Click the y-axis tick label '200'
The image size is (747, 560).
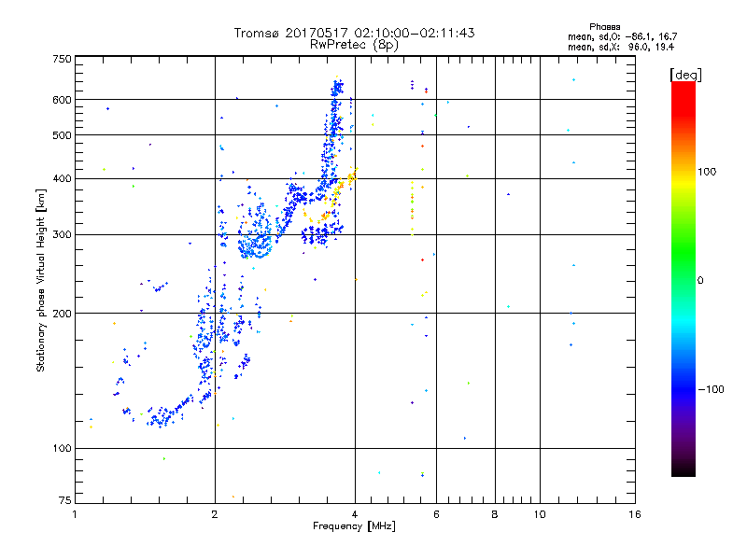62,314
